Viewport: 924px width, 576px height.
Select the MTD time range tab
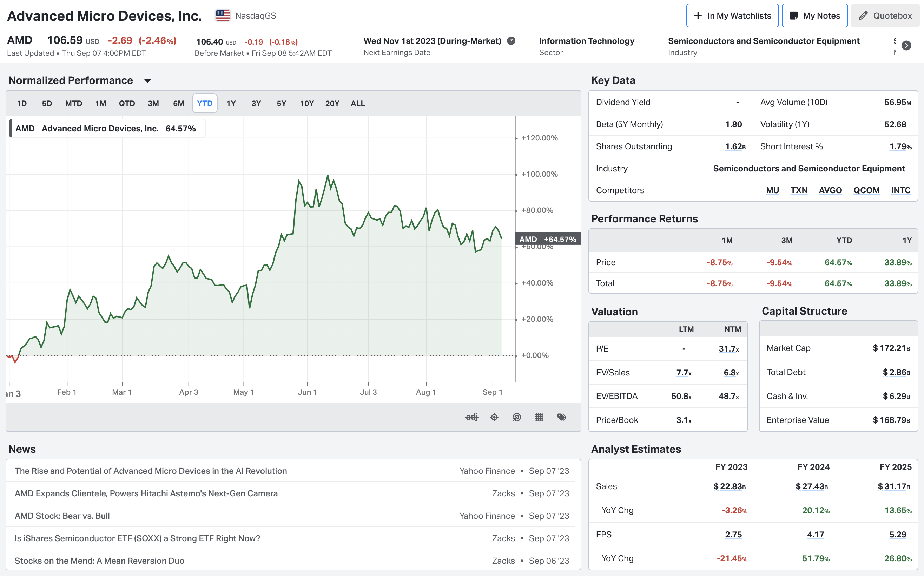click(73, 103)
